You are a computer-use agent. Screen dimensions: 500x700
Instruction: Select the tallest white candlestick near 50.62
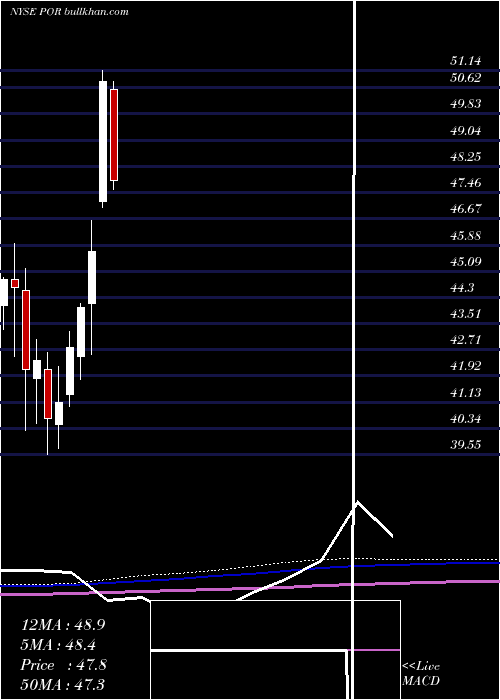(x=103, y=139)
